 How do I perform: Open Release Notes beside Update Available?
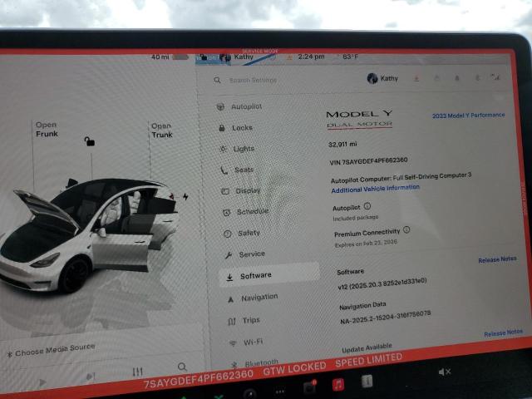(x=503, y=332)
